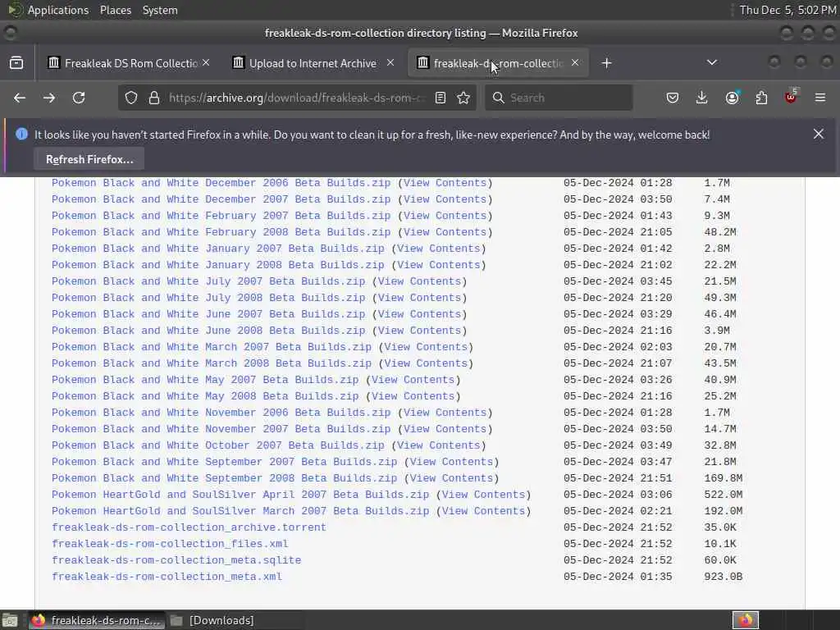Dismiss the refresh Firefox notification bar
Screen dimensions: 840x630
[x=819, y=134]
